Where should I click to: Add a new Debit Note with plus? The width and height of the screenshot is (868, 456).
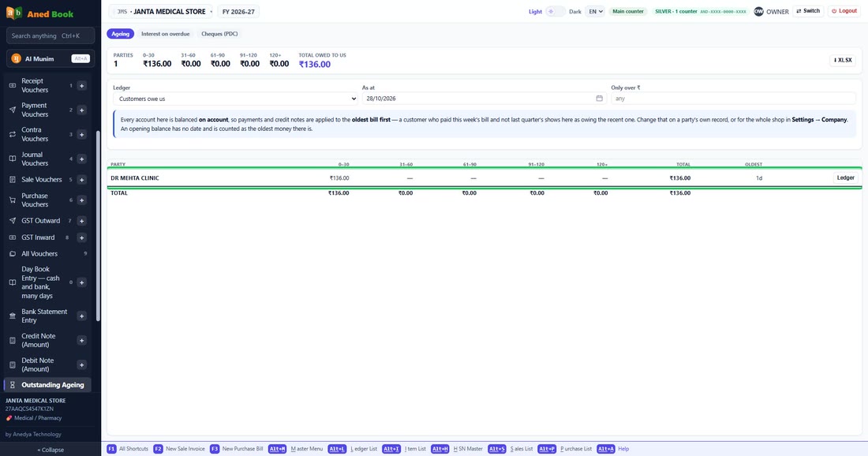click(81, 364)
